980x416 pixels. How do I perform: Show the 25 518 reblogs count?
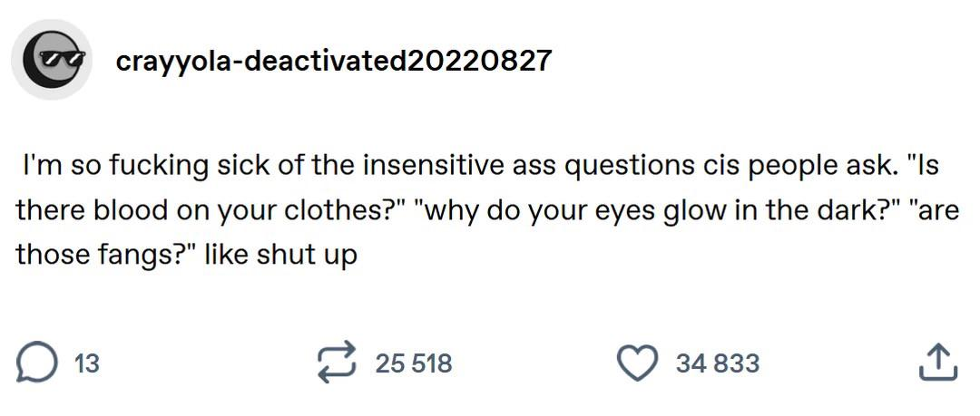pos(414,364)
